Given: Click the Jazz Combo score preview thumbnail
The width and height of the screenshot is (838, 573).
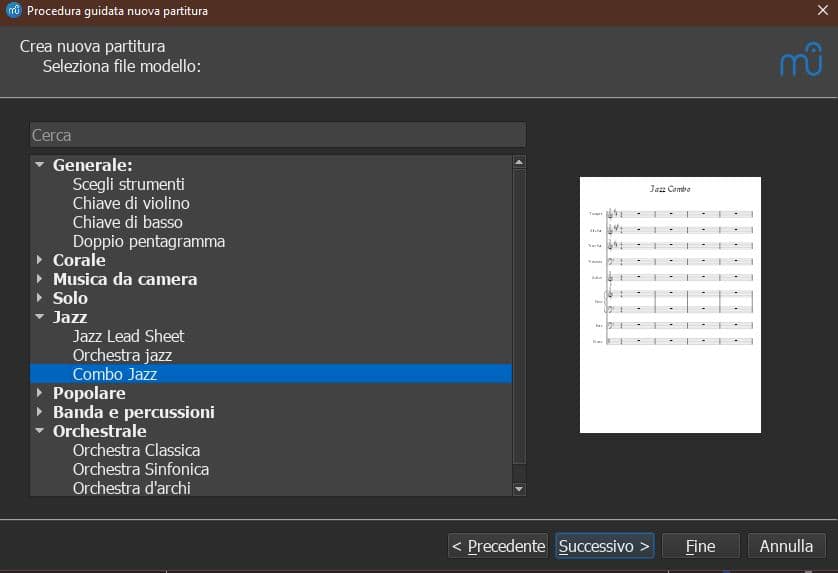Looking at the screenshot, I should coord(670,305).
